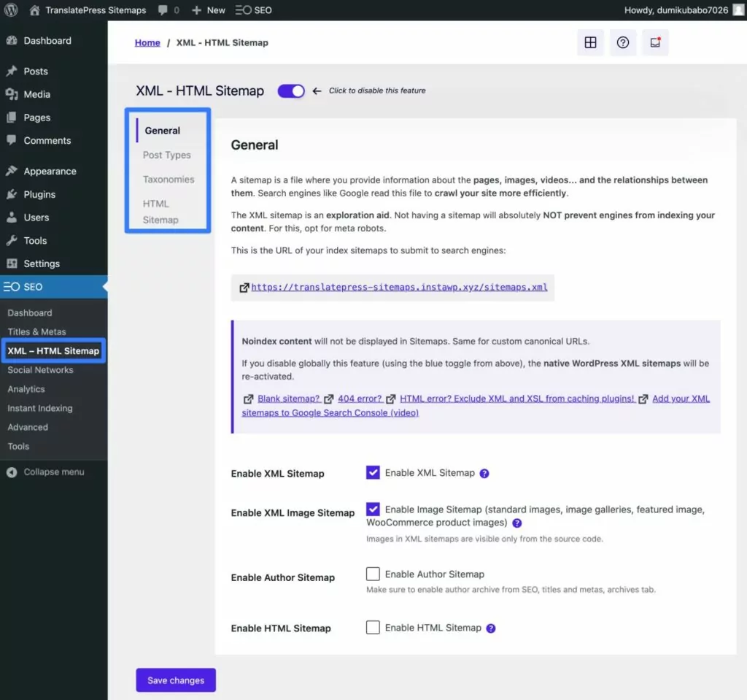The image size is (747, 700).
Task: Follow the Home breadcrumb link
Action: [x=147, y=42]
